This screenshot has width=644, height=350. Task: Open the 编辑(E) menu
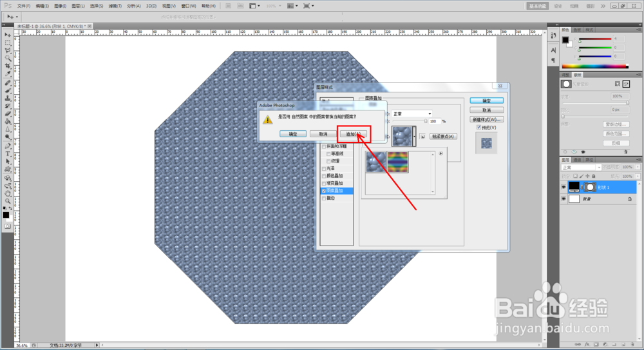pyautogui.click(x=42, y=6)
